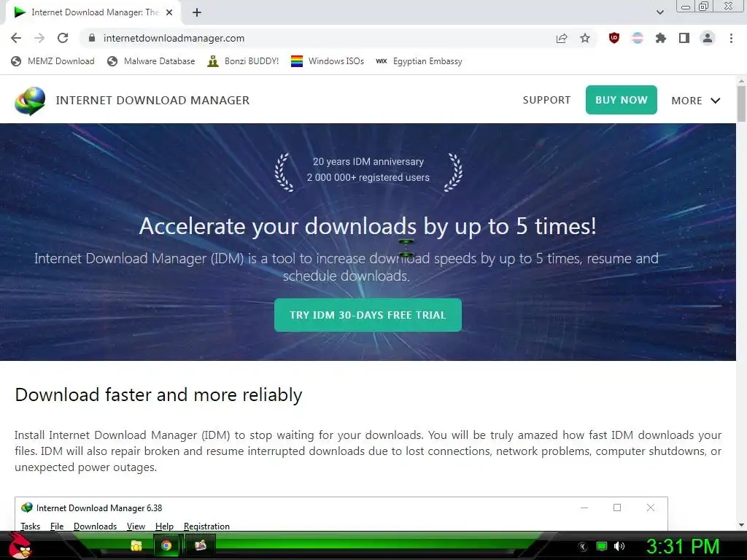This screenshot has width=747, height=560.
Task: Close the Internet Download Manager tab
Action: pos(169,13)
